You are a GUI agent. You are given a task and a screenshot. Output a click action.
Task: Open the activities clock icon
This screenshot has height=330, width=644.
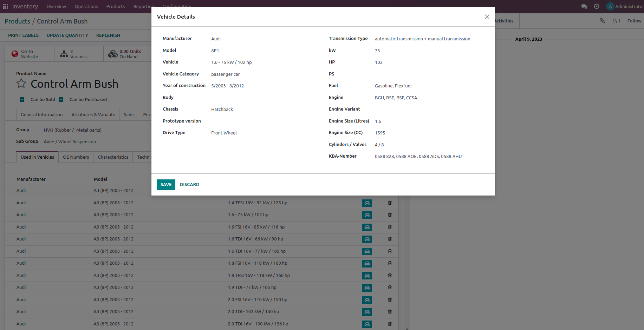tap(597, 6)
